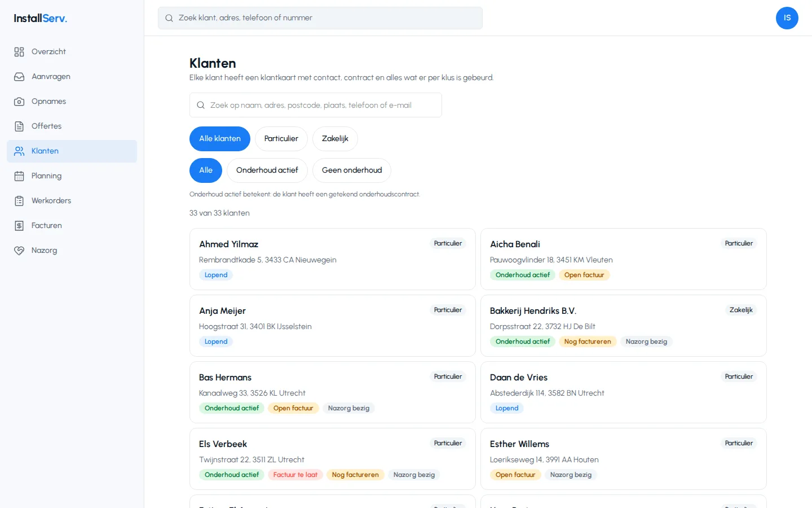The width and height of the screenshot is (812, 508).
Task: Click Onderhoud actief badge on Bakkerij Hendriks
Action: click(523, 341)
